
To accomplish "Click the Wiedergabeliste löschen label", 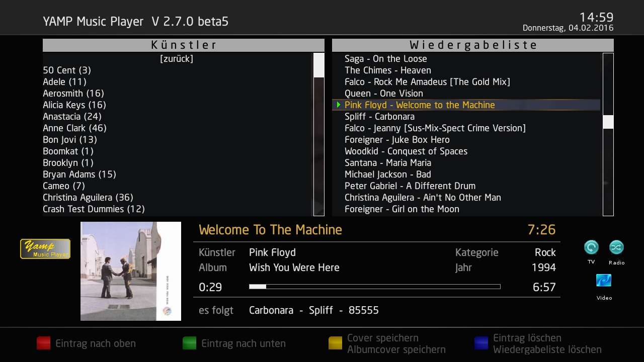I will point(547,349).
